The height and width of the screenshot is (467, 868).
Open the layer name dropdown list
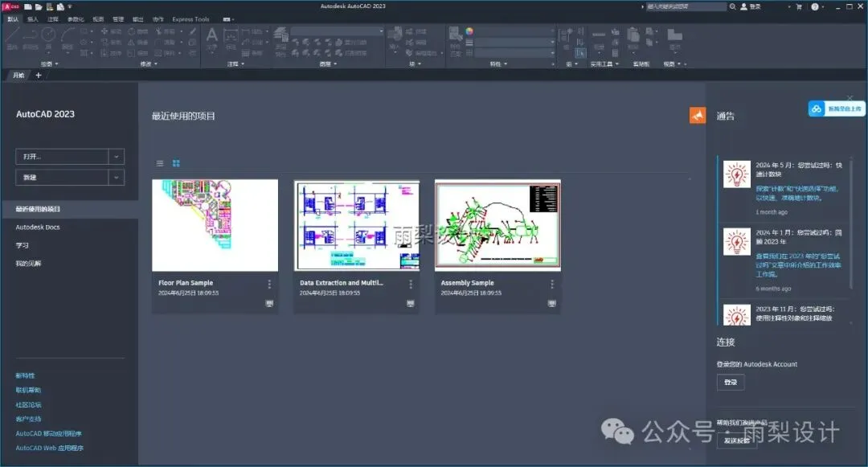pyautogui.click(x=337, y=31)
